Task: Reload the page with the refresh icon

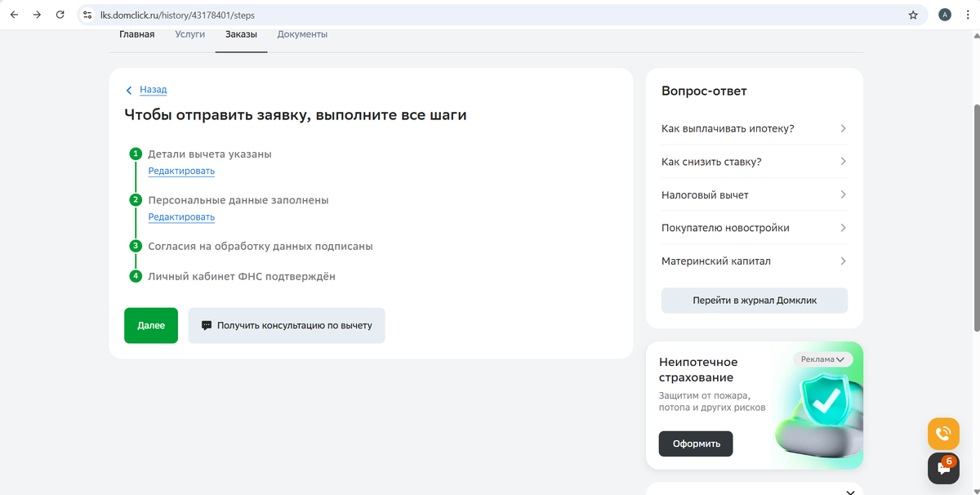Action: click(60, 15)
